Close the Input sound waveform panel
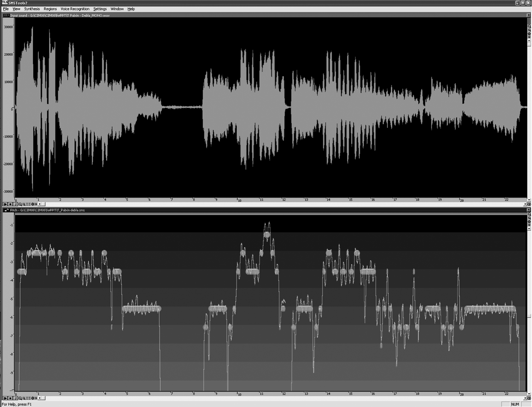Viewport: 532px width, 407px height. pyautogui.click(x=529, y=15)
